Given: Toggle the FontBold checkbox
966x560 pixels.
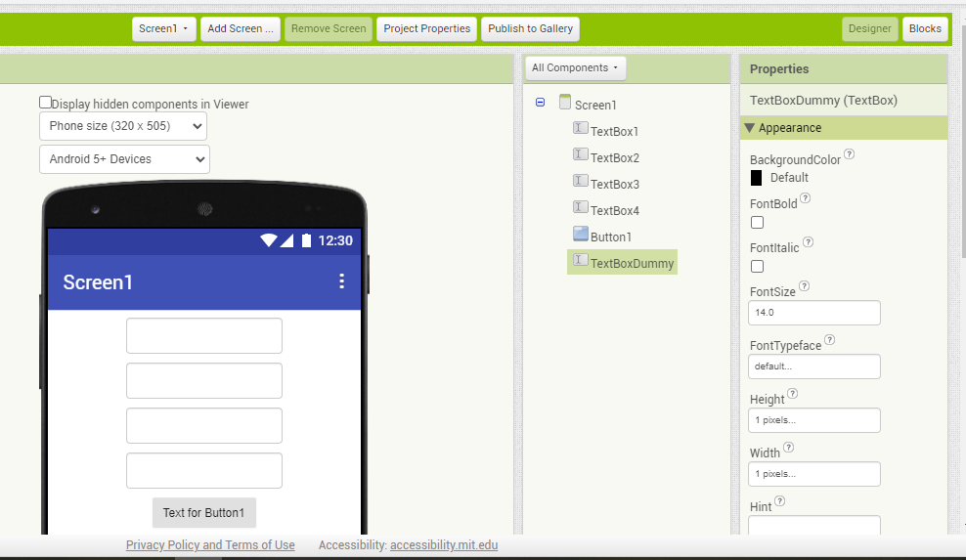Looking at the screenshot, I should [757, 223].
